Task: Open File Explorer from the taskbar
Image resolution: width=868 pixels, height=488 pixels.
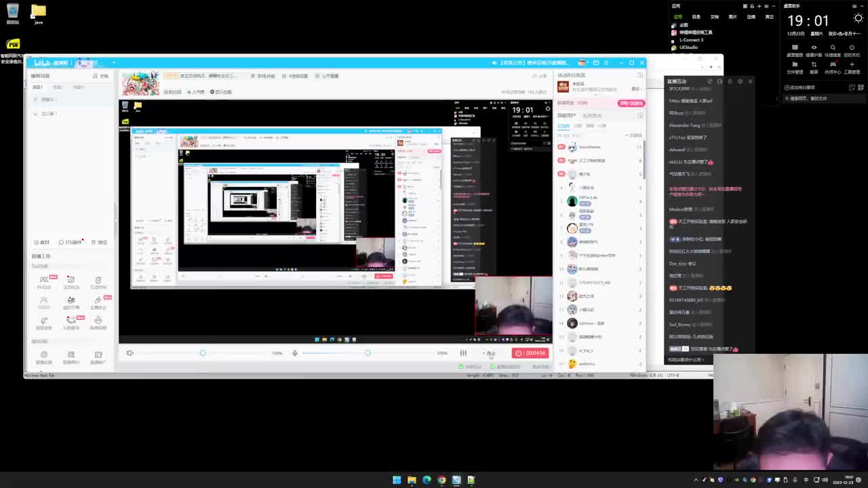Action: click(x=412, y=480)
